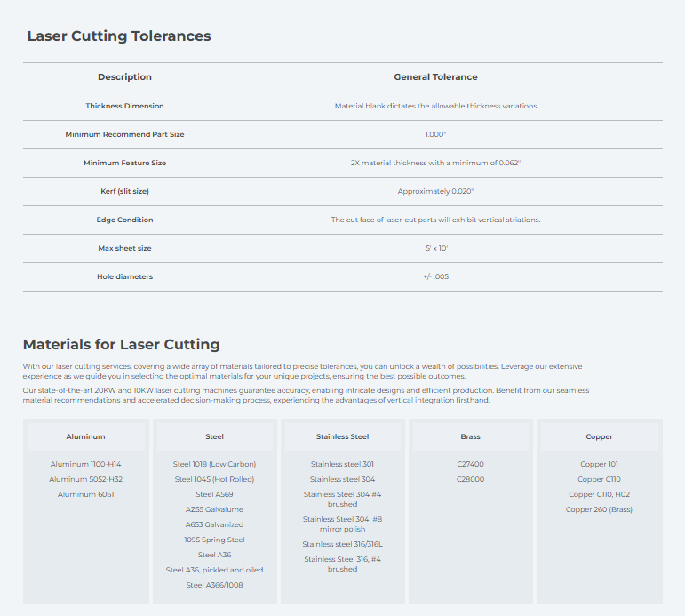The width and height of the screenshot is (685, 616).
Task: Click the Hole diameters row label
Action: point(124,276)
